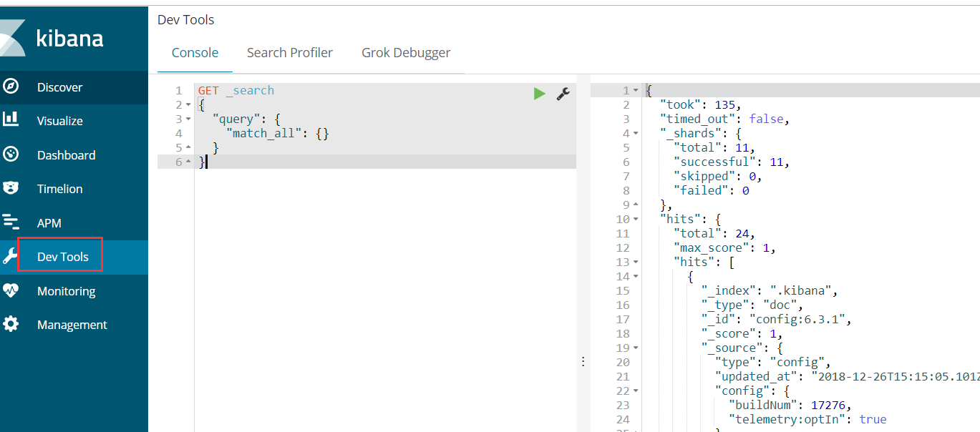The height and width of the screenshot is (432, 980).
Task: Click the hits "total": 24 line
Action: [x=714, y=234]
